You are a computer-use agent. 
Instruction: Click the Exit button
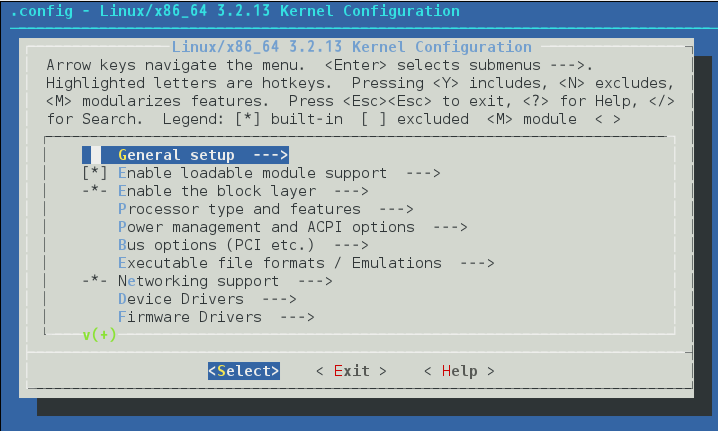tap(351, 371)
